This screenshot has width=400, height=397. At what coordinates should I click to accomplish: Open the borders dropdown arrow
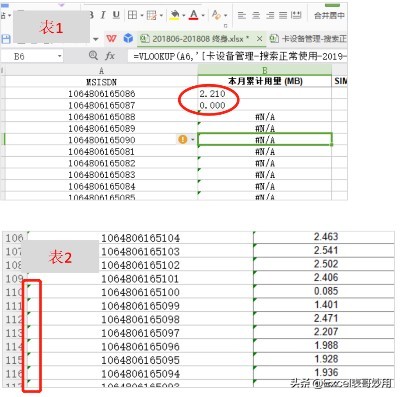tap(142, 15)
